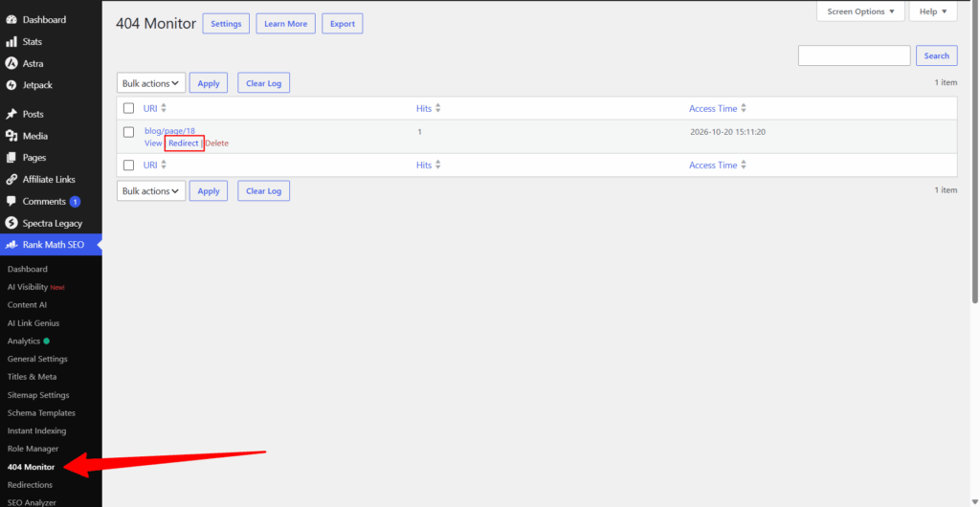
Task: Click the bottom Access Time header link
Action: (x=713, y=165)
